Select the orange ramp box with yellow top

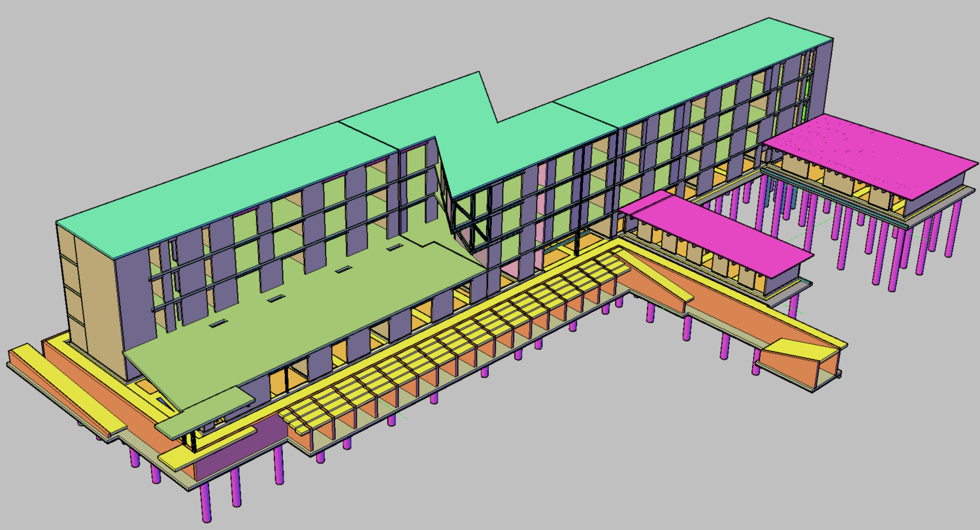[799, 361]
